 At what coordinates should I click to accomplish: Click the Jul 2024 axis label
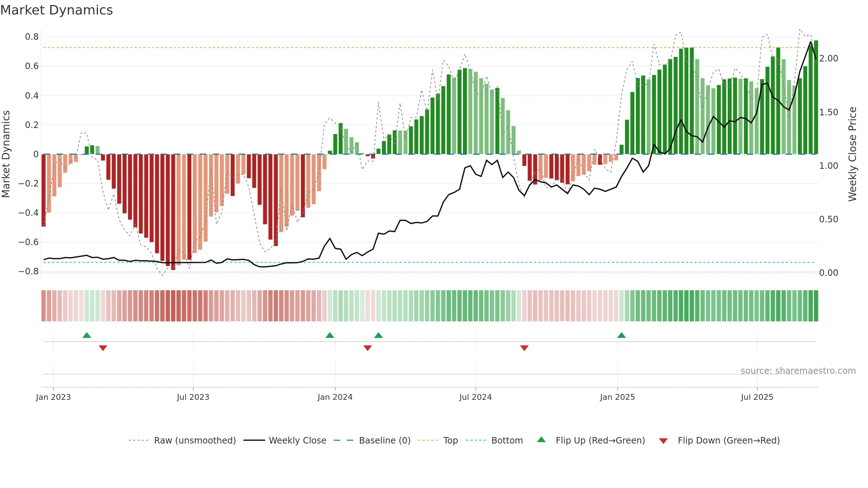point(476,397)
